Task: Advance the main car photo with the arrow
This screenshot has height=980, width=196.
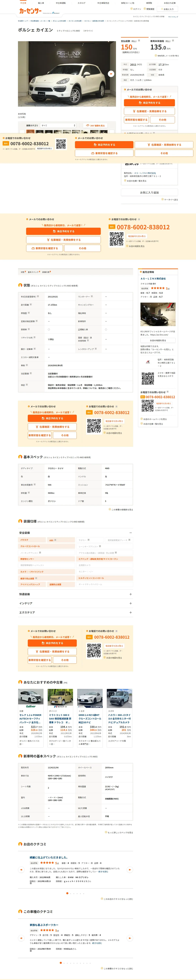Action: (111, 74)
